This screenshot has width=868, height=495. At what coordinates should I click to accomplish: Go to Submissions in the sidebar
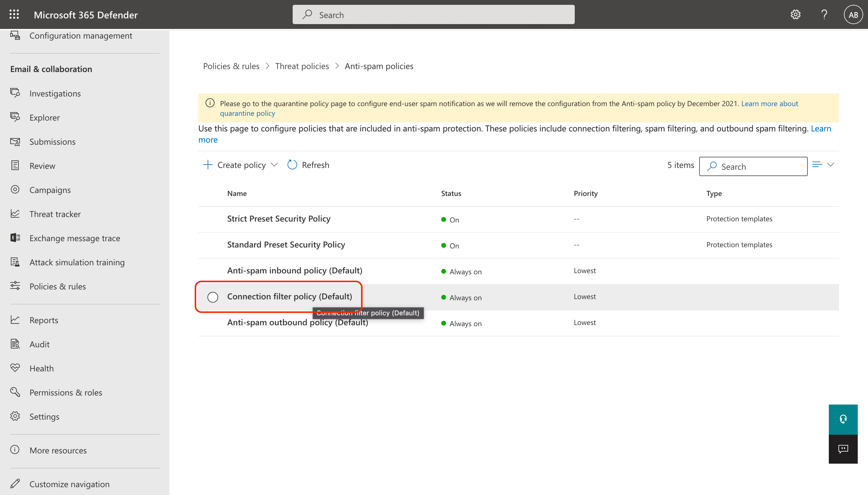coord(52,141)
